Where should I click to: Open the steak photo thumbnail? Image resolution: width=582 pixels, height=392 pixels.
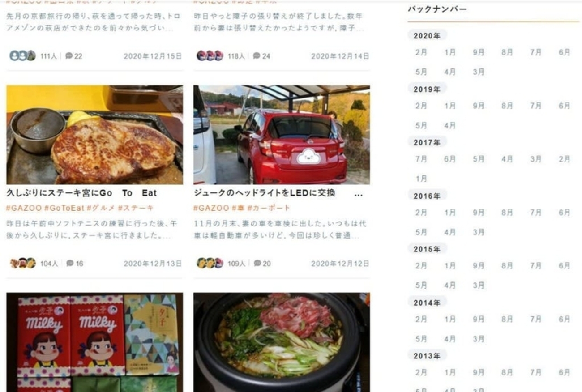[94, 135]
